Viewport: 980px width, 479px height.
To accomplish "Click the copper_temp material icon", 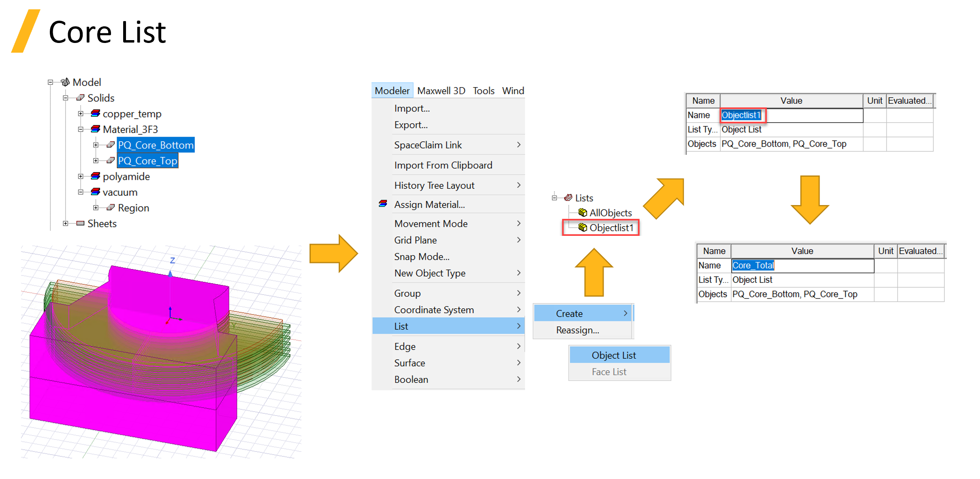I will (96, 113).
